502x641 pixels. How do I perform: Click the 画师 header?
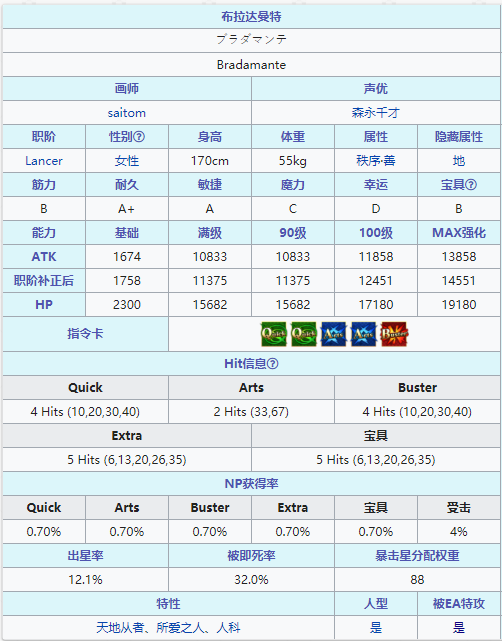click(x=127, y=89)
